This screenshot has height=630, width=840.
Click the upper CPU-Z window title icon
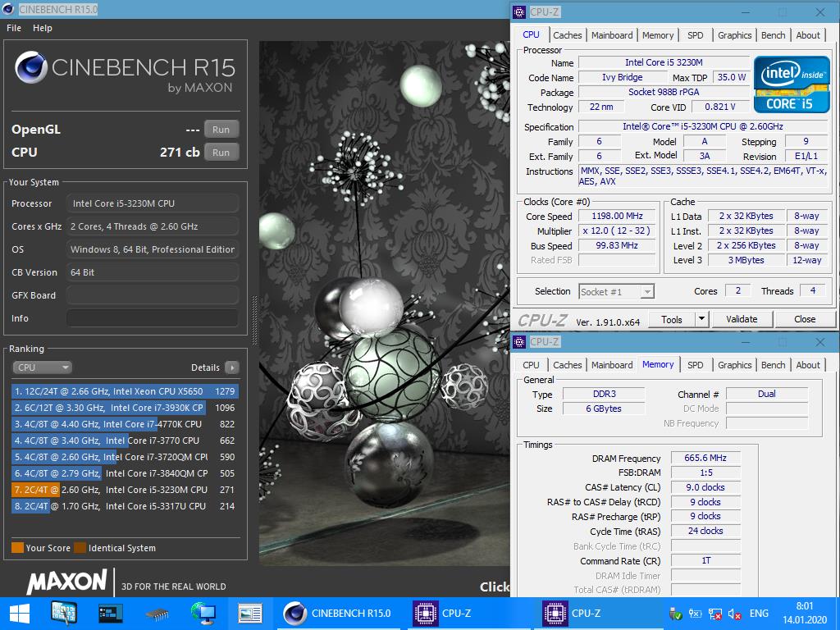(x=519, y=11)
